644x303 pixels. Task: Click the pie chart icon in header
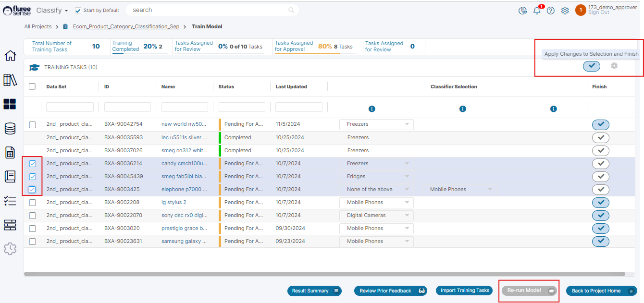click(523, 11)
